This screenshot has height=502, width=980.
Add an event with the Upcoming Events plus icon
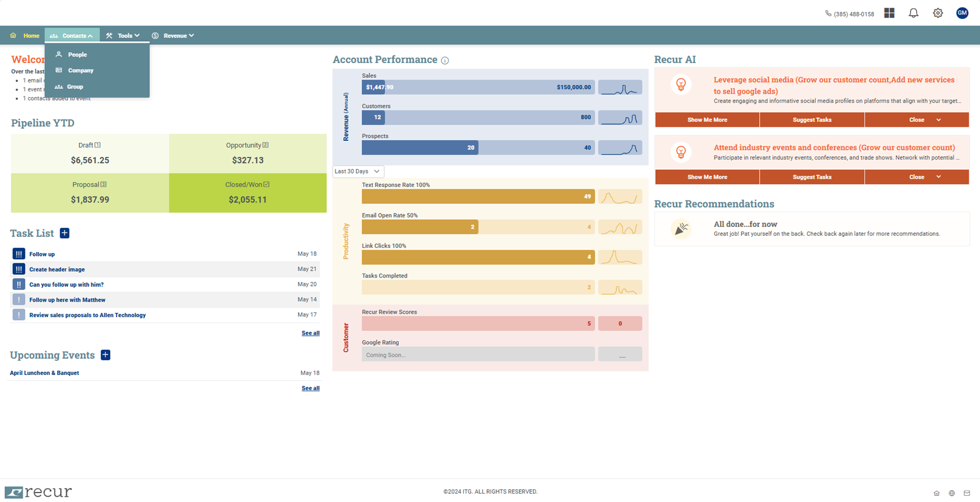point(105,354)
